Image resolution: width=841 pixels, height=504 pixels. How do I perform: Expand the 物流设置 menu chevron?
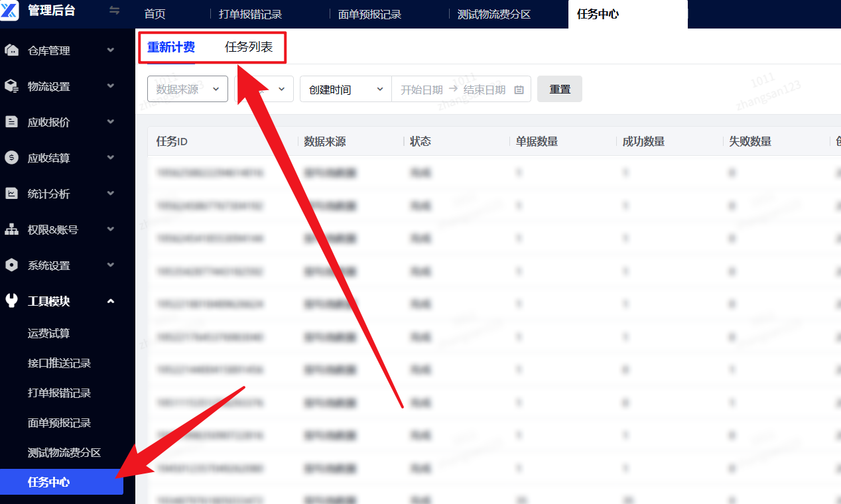click(x=111, y=86)
